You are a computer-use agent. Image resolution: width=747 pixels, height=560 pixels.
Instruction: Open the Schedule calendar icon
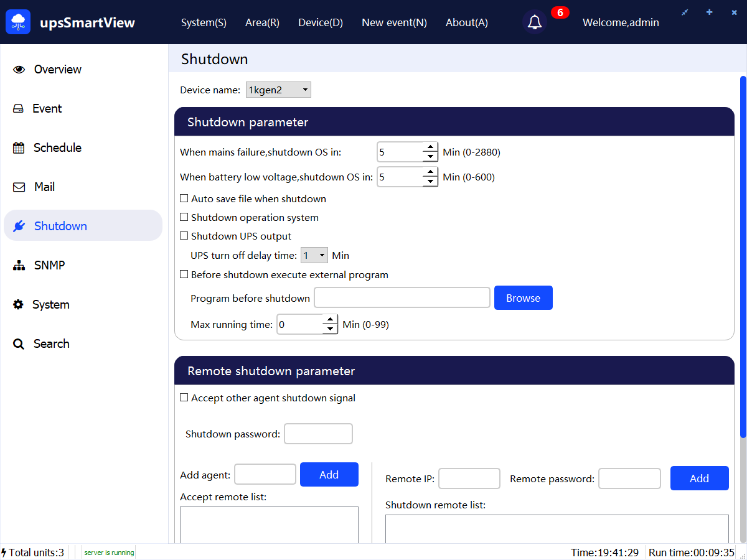tap(19, 148)
